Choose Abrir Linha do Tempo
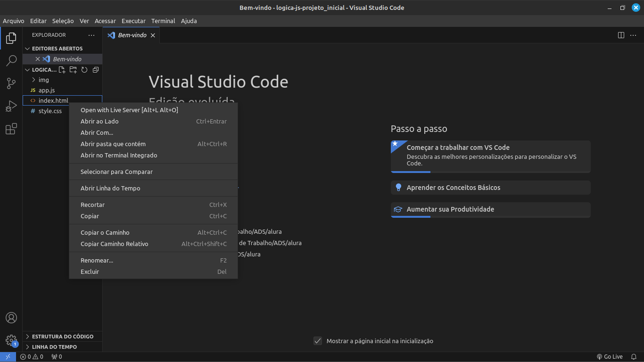 click(x=153, y=189)
